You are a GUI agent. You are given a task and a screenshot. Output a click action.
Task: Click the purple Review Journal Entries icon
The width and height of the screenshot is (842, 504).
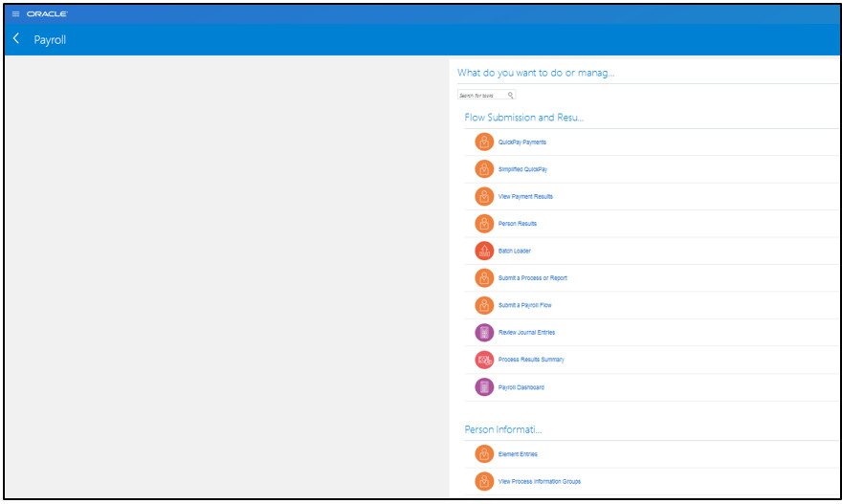point(484,332)
